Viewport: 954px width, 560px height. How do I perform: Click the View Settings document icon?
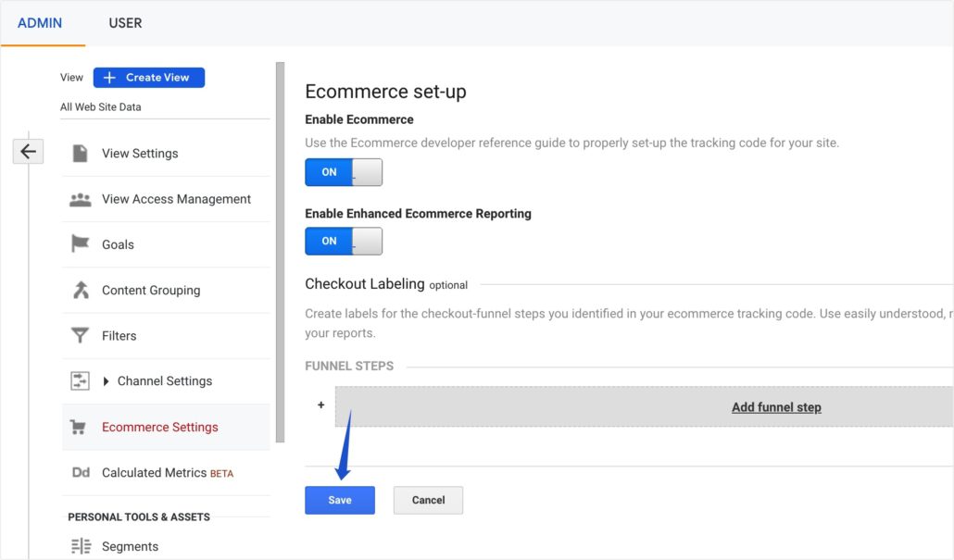pyautogui.click(x=80, y=154)
